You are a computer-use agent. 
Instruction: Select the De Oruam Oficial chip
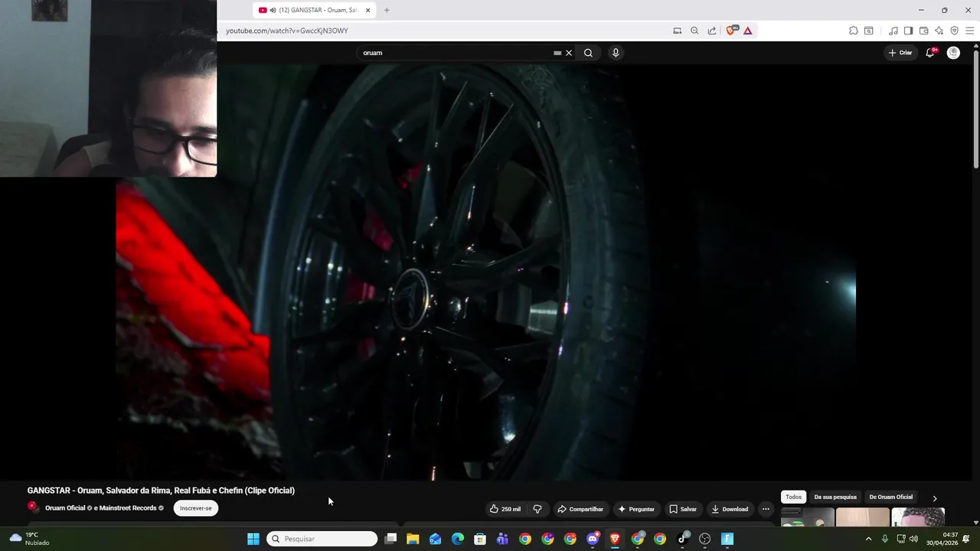[x=891, y=497]
